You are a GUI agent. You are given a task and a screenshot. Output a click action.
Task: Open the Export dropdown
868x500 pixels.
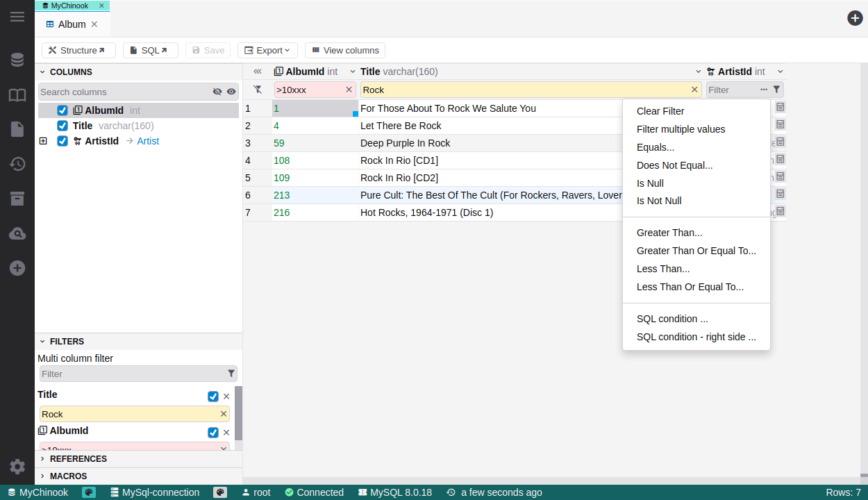click(267, 51)
